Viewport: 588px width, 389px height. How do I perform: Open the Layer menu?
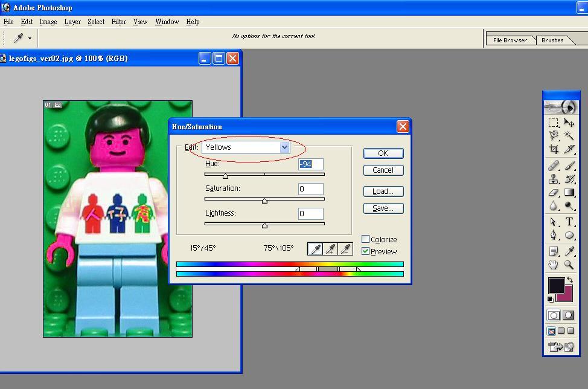click(x=72, y=22)
